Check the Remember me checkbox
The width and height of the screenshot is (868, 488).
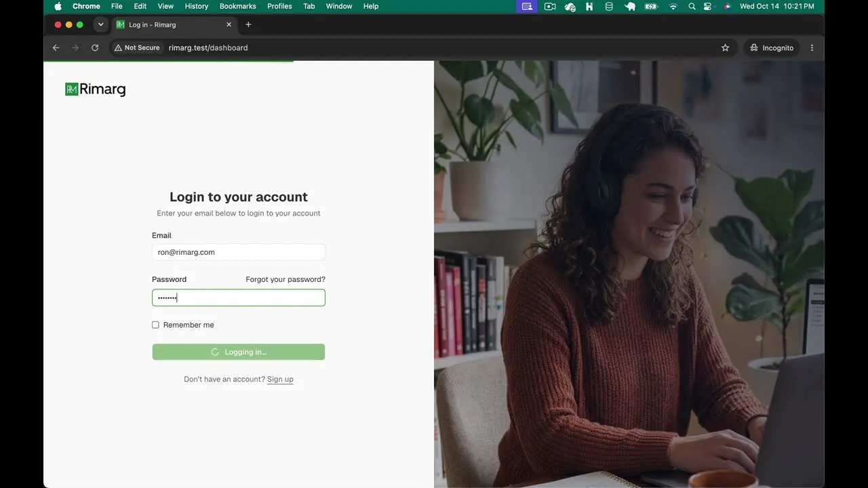pos(155,325)
